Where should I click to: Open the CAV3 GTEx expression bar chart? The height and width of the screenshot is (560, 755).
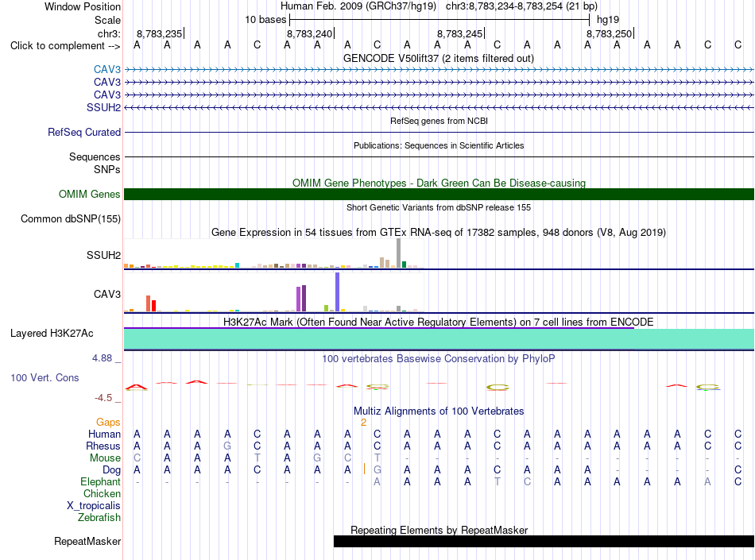(273, 292)
